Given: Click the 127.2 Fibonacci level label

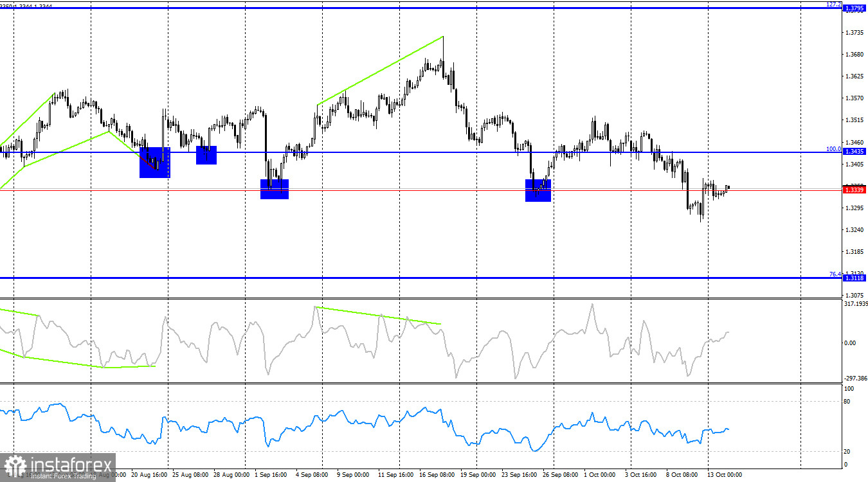Looking at the screenshot, I should 833,4.
